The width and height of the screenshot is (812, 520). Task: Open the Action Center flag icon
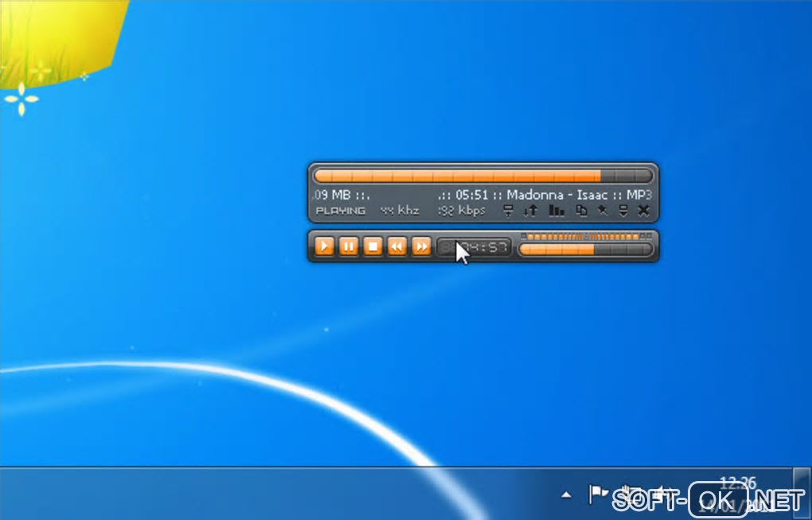[598, 494]
